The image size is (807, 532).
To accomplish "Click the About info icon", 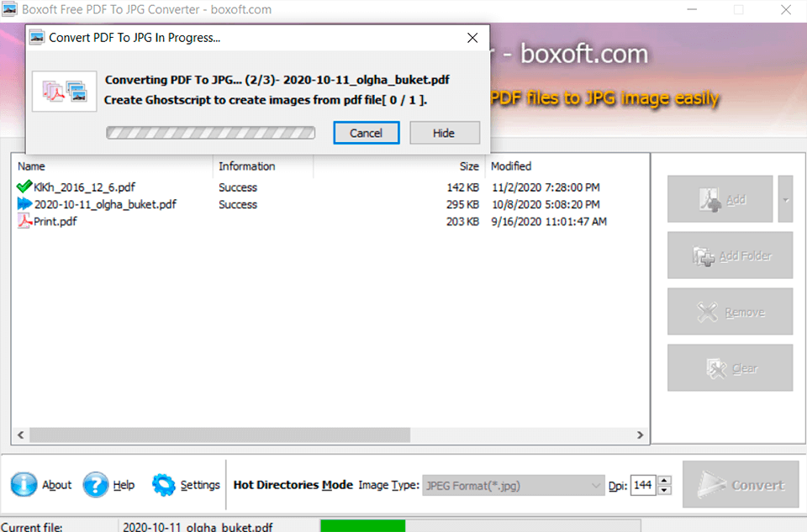I will tap(24, 485).
